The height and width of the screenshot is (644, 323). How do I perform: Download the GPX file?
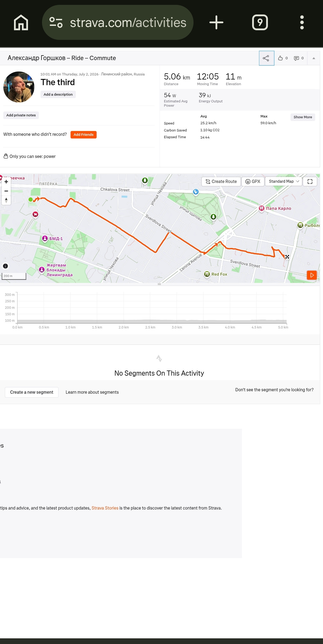click(x=253, y=181)
